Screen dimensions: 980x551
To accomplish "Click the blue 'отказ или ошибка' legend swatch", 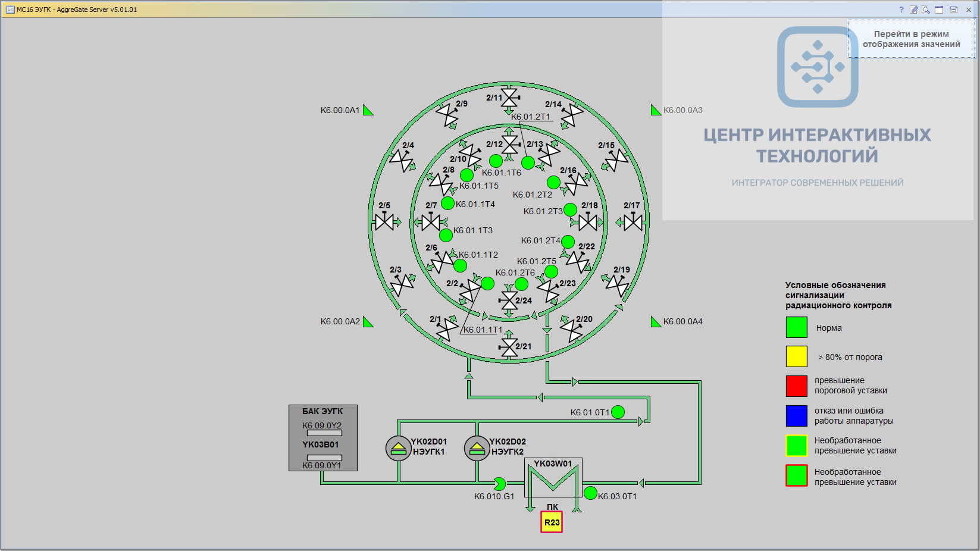I will coord(797,416).
